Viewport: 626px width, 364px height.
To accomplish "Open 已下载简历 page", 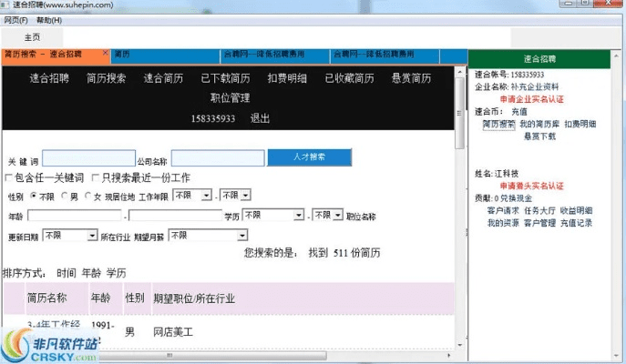I will [226, 78].
